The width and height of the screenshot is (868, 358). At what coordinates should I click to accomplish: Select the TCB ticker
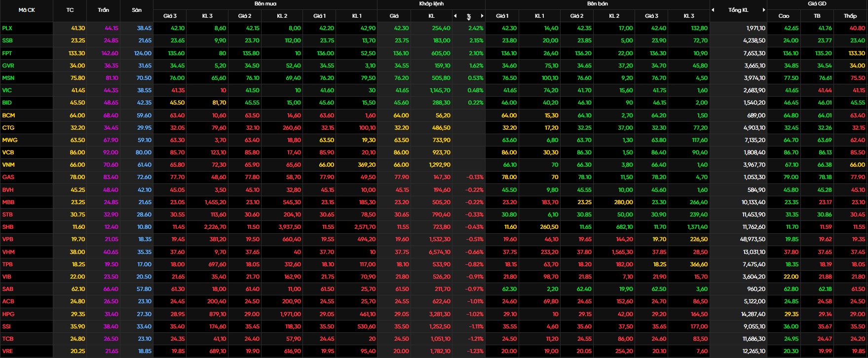7,339
